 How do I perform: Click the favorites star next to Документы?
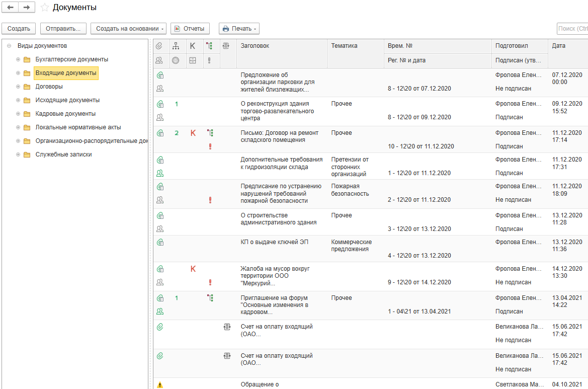pyautogui.click(x=45, y=8)
